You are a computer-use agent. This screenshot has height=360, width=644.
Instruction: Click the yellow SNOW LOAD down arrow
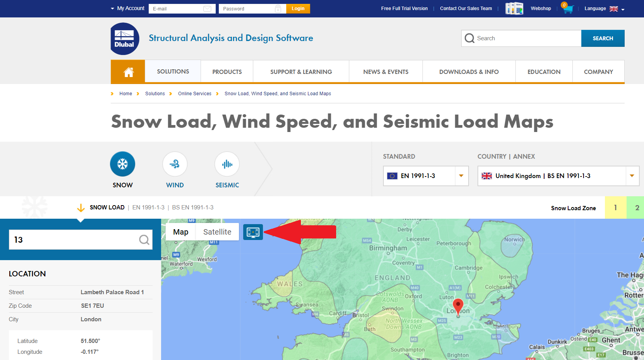click(81, 208)
